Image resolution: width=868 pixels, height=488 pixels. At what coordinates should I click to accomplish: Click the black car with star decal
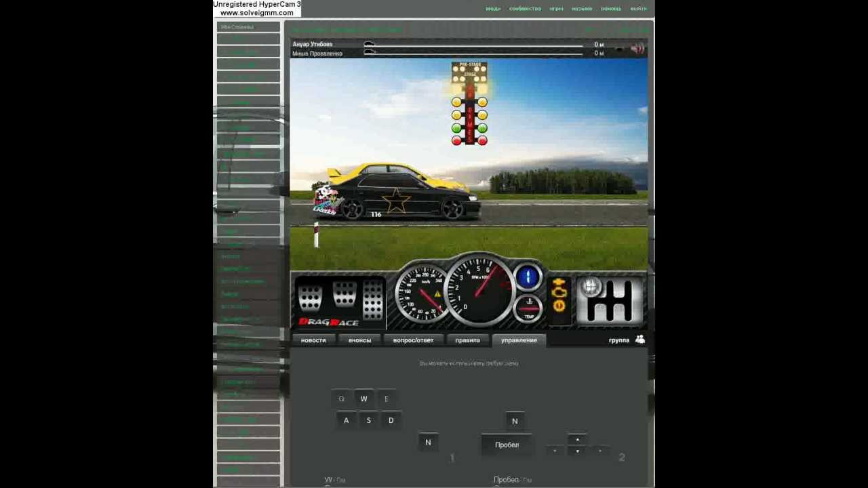point(397,196)
